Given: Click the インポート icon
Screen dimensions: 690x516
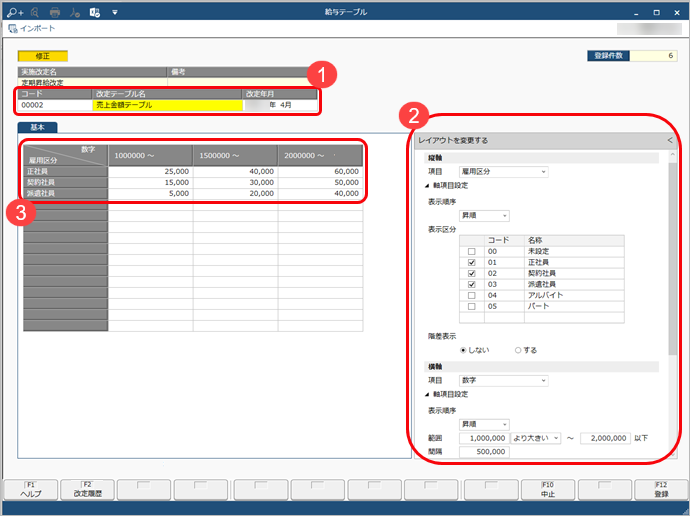Looking at the screenshot, I should click(x=12, y=28).
